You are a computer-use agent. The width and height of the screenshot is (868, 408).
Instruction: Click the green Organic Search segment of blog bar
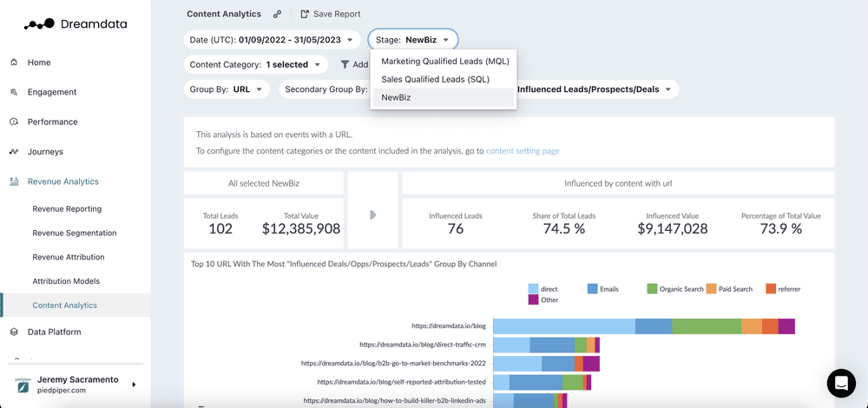point(707,326)
